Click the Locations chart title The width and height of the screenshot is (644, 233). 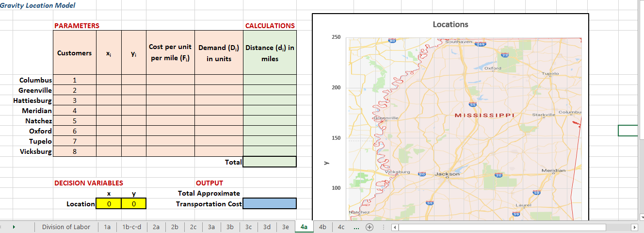pyautogui.click(x=450, y=24)
